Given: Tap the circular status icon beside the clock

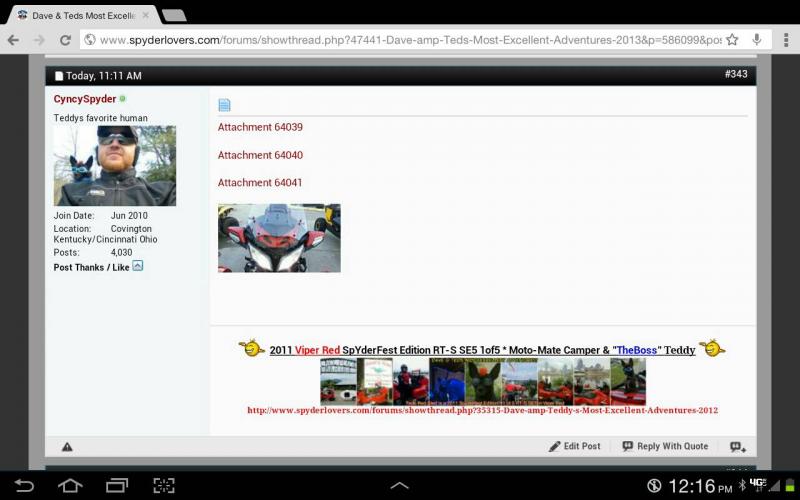Looking at the screenshot, I should tap(654, 486).
